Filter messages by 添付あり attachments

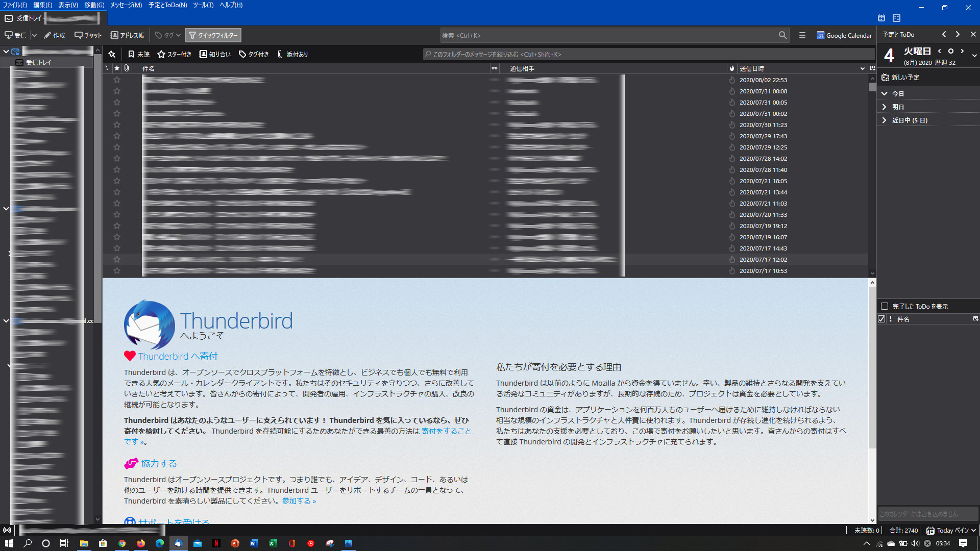tap(292, 54)
